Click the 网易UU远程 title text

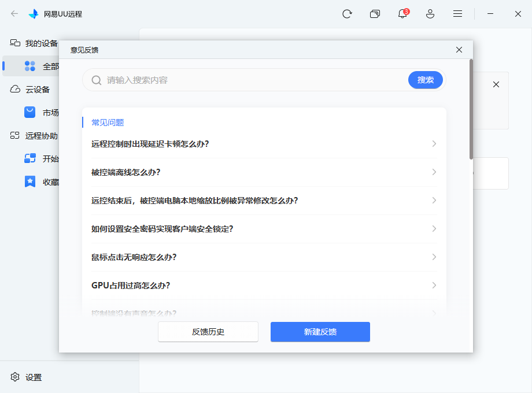point(63,14)
